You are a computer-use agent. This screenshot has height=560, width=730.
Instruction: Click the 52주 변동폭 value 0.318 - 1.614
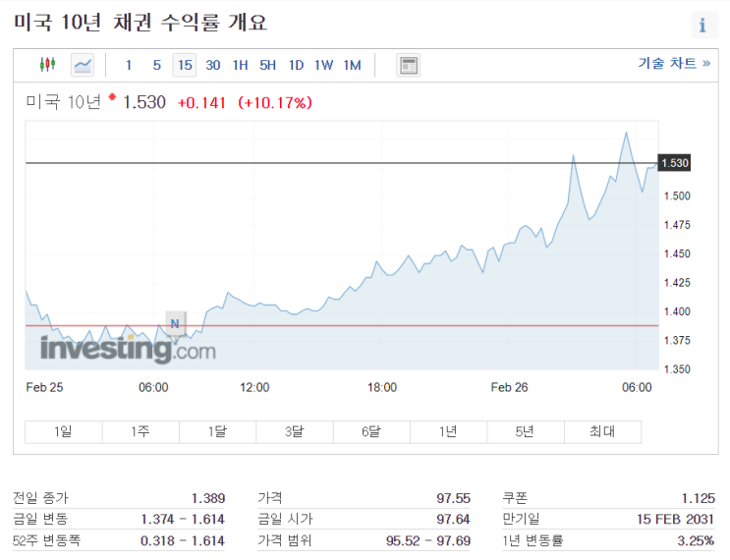tap(183, 540)
